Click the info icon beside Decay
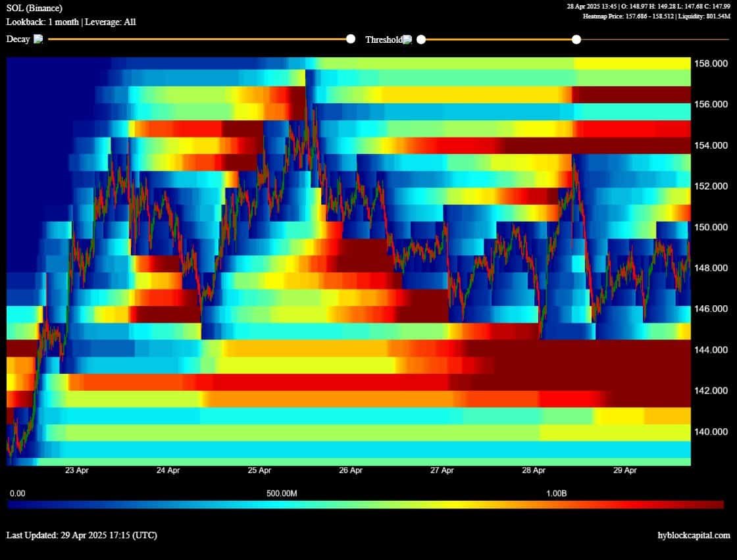Screen dimensions: 737x560 point(38,39)
